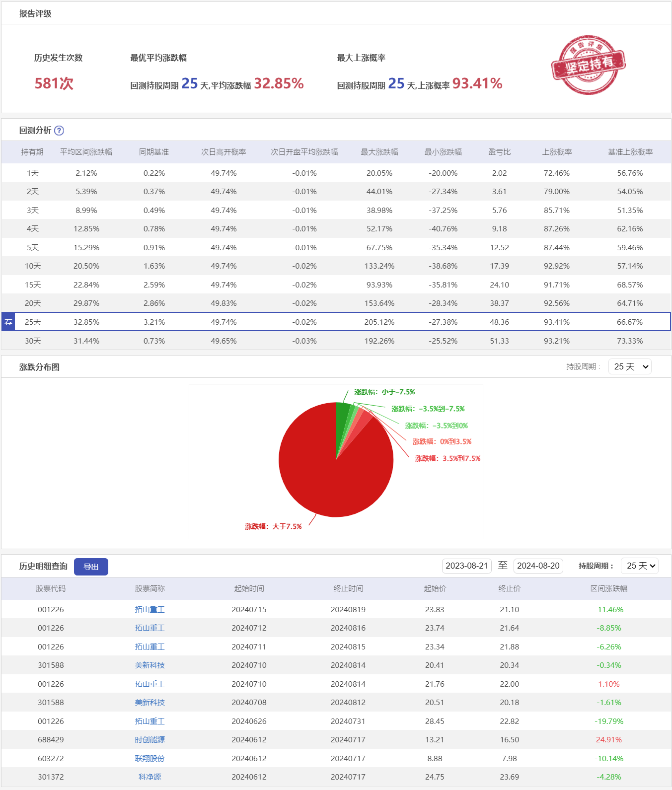Viewport: 672px width, 790px height.
Task: Click 美新科技 link dated 20240708
Action: coord(149,702)
